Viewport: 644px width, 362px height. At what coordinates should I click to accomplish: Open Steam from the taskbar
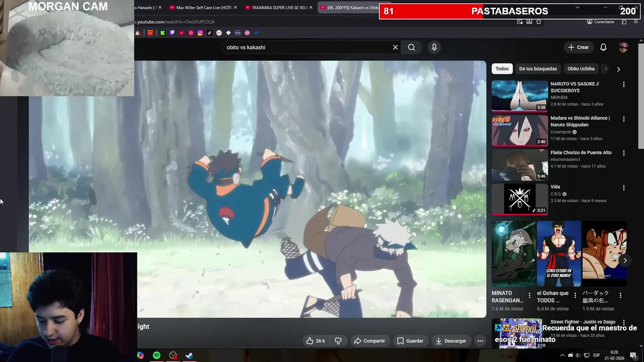click(x=189, y=355)
